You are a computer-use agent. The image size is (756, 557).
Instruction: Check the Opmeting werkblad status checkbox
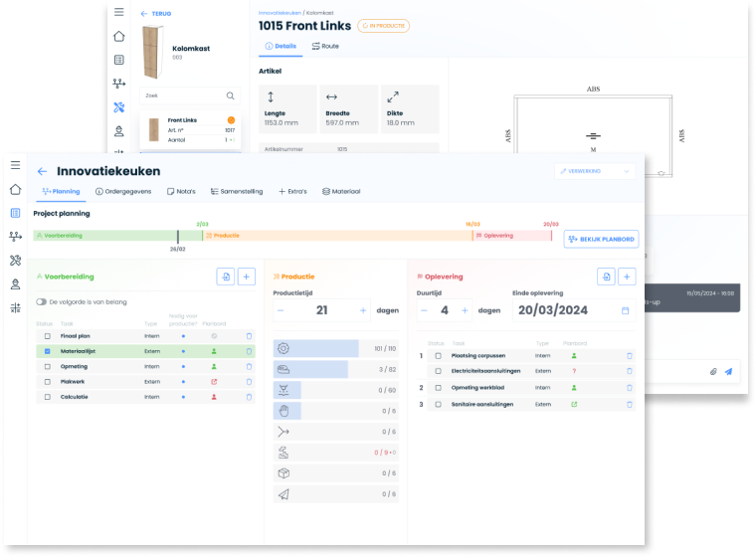point(438,387)
